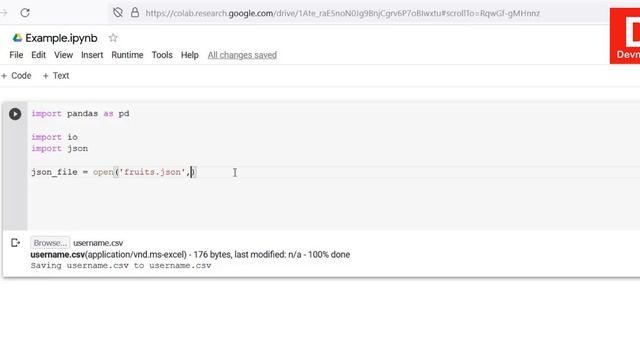Add a new Code cell
640x360 pixels.
point(16,76)
